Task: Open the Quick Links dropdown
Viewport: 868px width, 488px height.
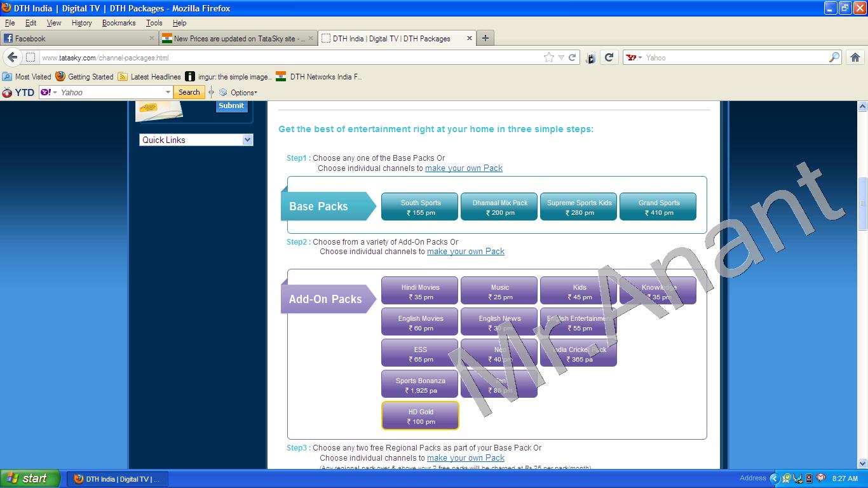Action: pyautogui.click(x=196, y=140)
